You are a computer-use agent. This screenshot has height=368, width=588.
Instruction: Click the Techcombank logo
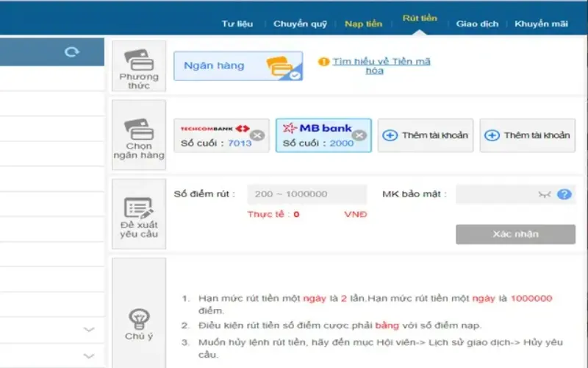tap(215, 128)
